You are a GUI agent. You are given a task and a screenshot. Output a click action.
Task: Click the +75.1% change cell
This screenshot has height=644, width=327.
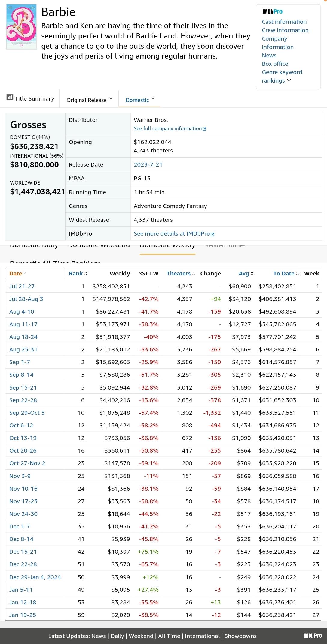[148, 552]
